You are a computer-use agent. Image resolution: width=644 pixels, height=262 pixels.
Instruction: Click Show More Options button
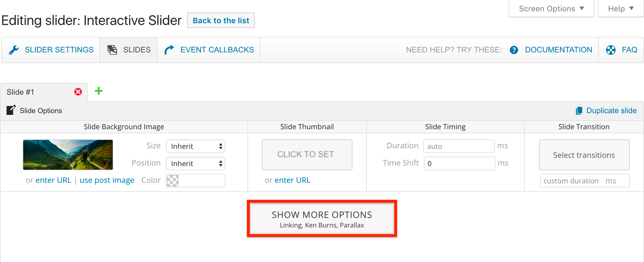[322, 219]
